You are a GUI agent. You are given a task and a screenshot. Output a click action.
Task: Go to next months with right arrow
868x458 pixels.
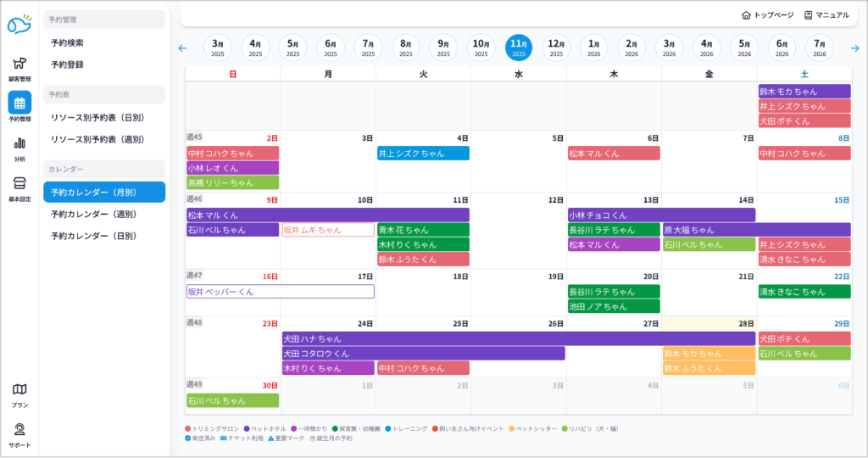[854, 48]
